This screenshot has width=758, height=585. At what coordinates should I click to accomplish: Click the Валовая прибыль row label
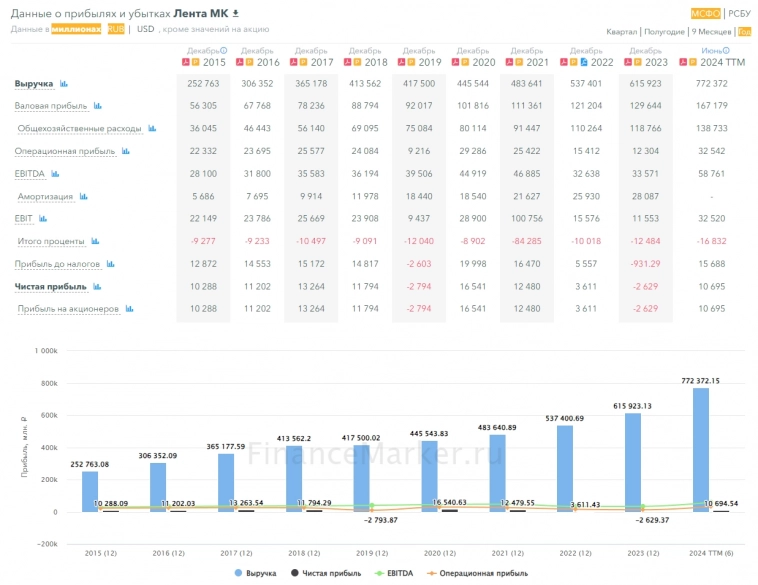(x=50, y=106)
